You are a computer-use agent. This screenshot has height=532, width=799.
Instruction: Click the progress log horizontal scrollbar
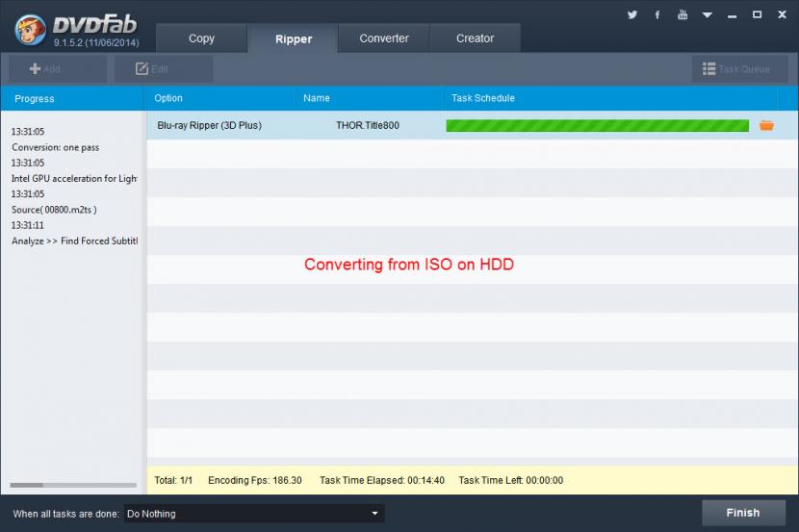click(x=73, y=485)
